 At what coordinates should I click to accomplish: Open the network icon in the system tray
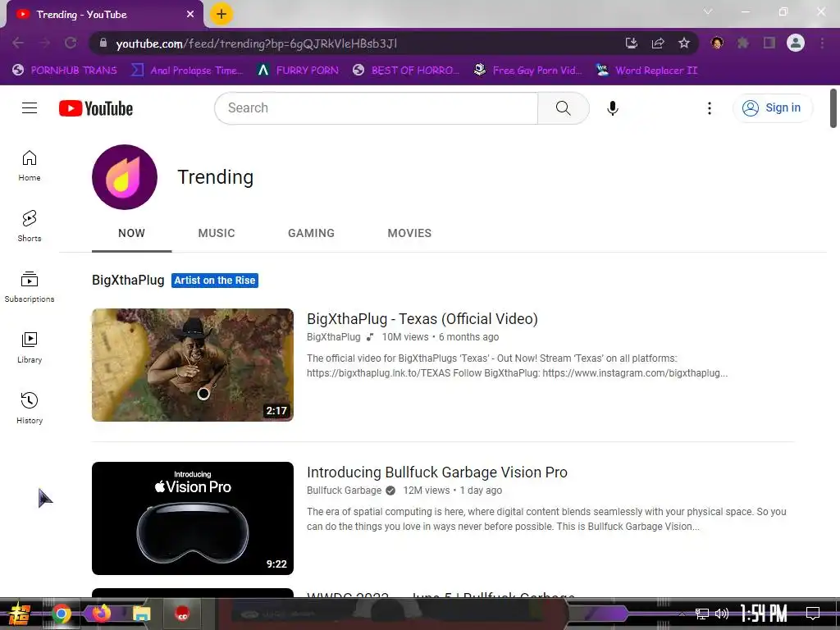click(702, 614)
